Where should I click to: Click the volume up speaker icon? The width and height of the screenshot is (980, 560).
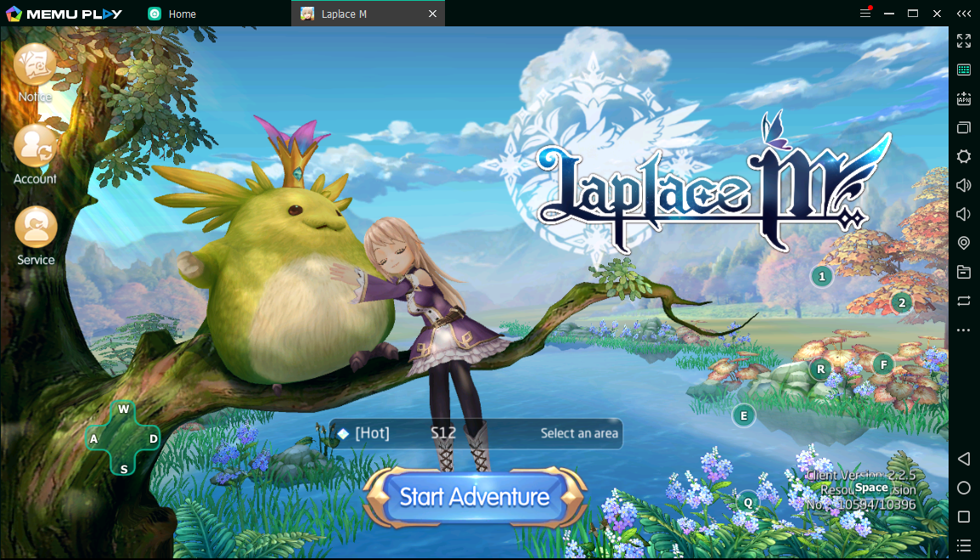[x=964, y=185]
